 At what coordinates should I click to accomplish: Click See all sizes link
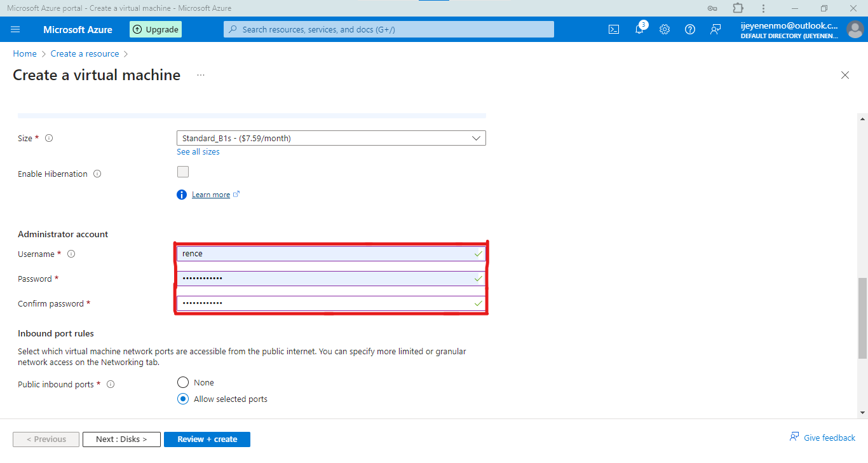click(198, 152)
